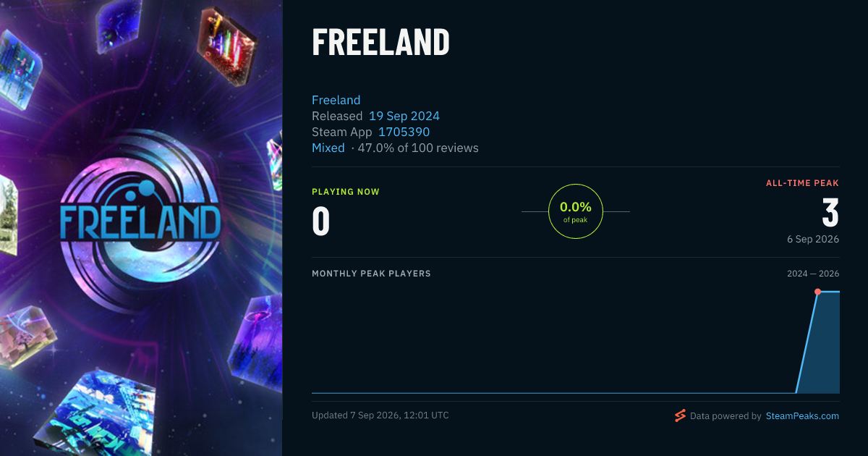
Task: Click the 2024 — 2026 range label
Action: pyautogui.click(x=813, y=274)
